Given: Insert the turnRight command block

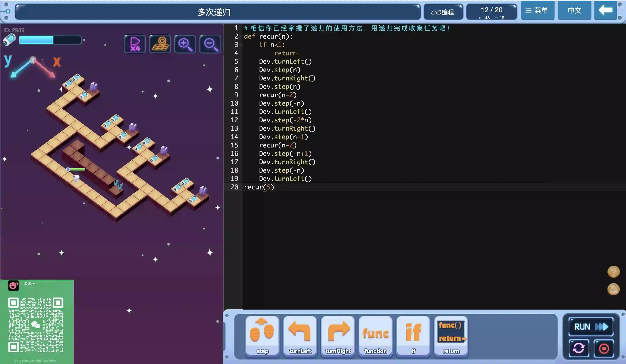Looking at the screenshot, I should click(338, 335).
